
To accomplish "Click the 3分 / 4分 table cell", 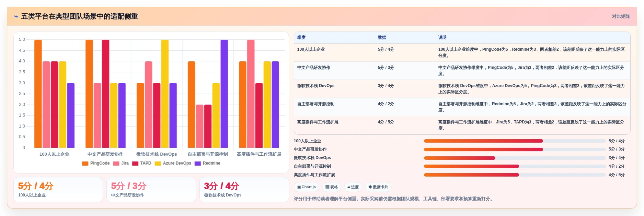I will coord(386,86).
